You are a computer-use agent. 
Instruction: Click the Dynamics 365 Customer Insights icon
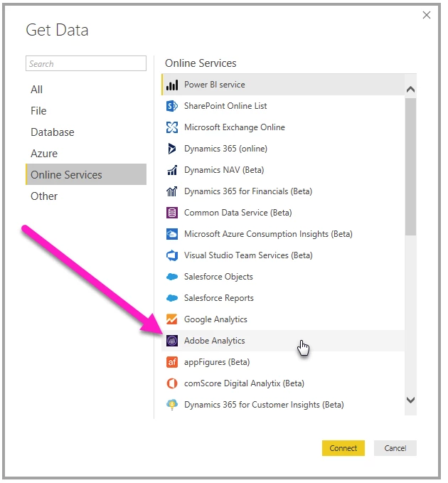pos(172,405)
